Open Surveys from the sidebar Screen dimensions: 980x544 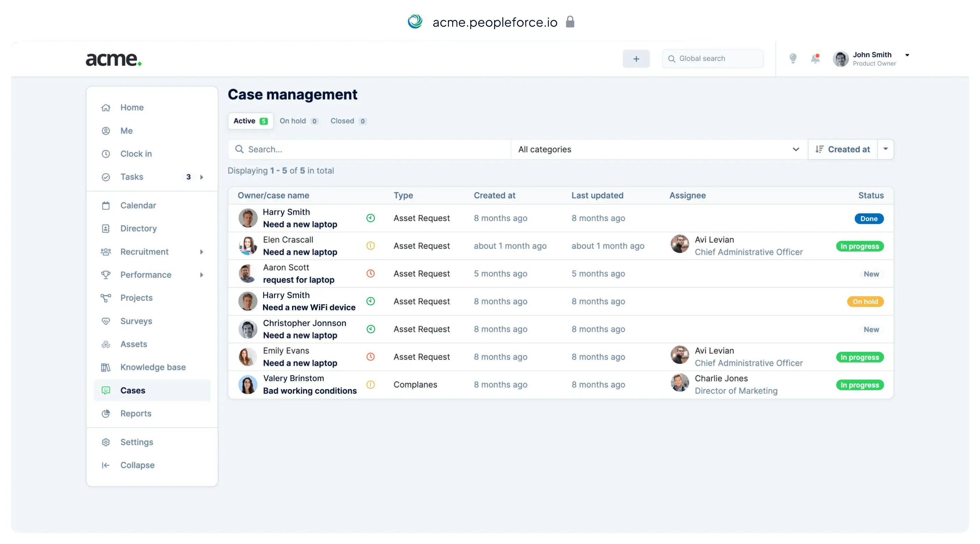pyautogui.click(x=136, y=321)
